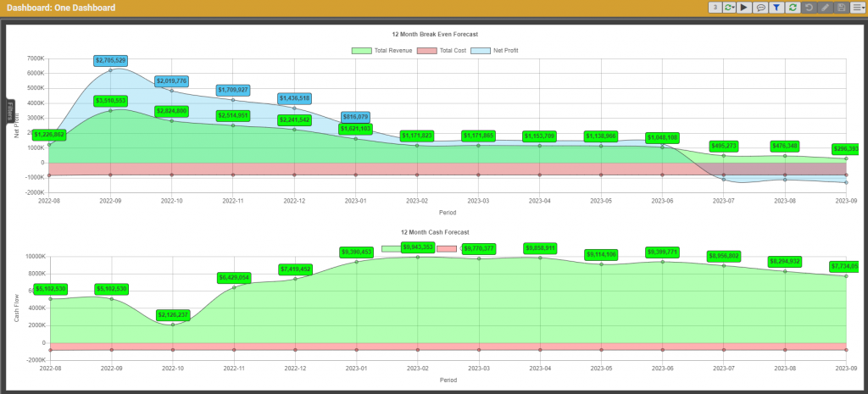Click green legend swatch in Cash Forecast chart
The height and width of the screenshot is (394, 868).
[x=393, y=248]
